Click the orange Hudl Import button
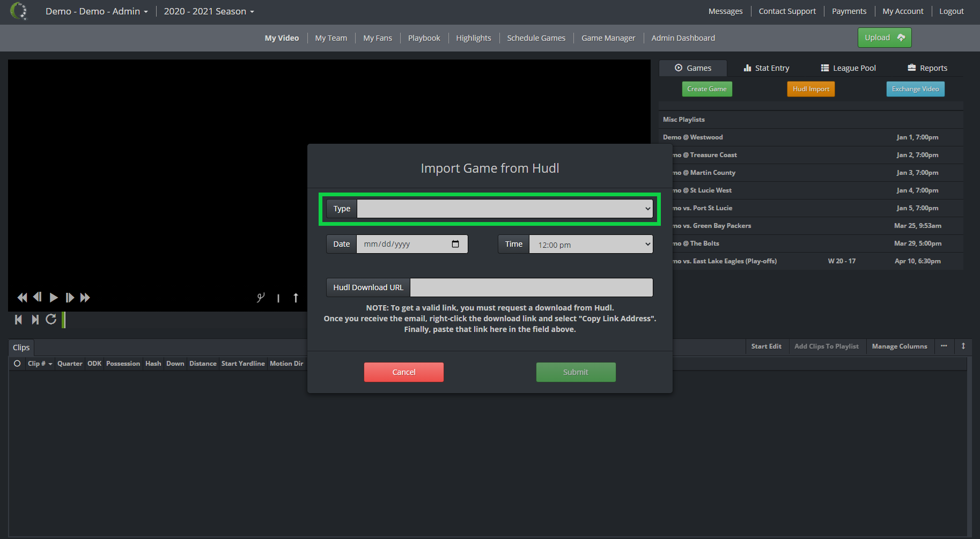The height and width of the screenshot is (539, 980). coord(811,89)
